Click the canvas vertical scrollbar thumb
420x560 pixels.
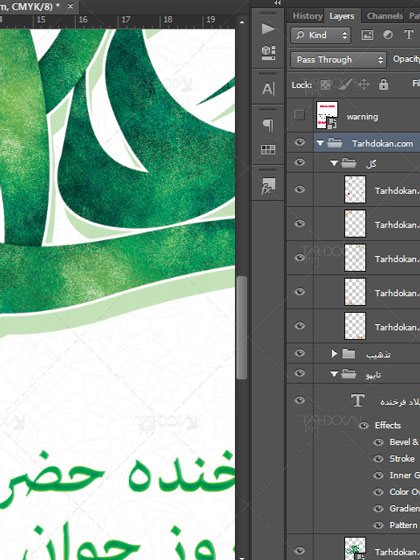[242, 327]
